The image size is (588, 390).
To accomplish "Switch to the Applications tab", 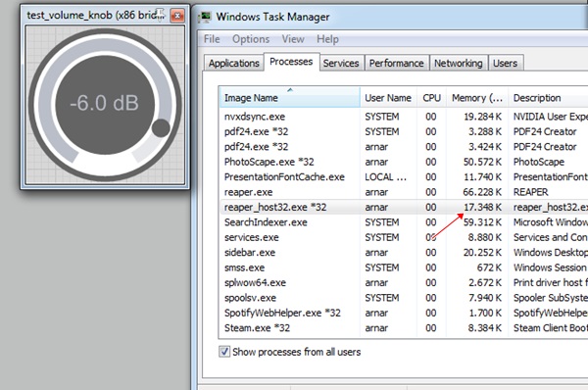I will pos(233,63).
